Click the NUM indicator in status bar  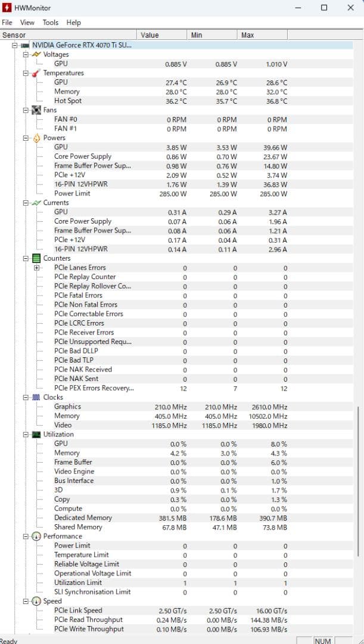(322, 640)
